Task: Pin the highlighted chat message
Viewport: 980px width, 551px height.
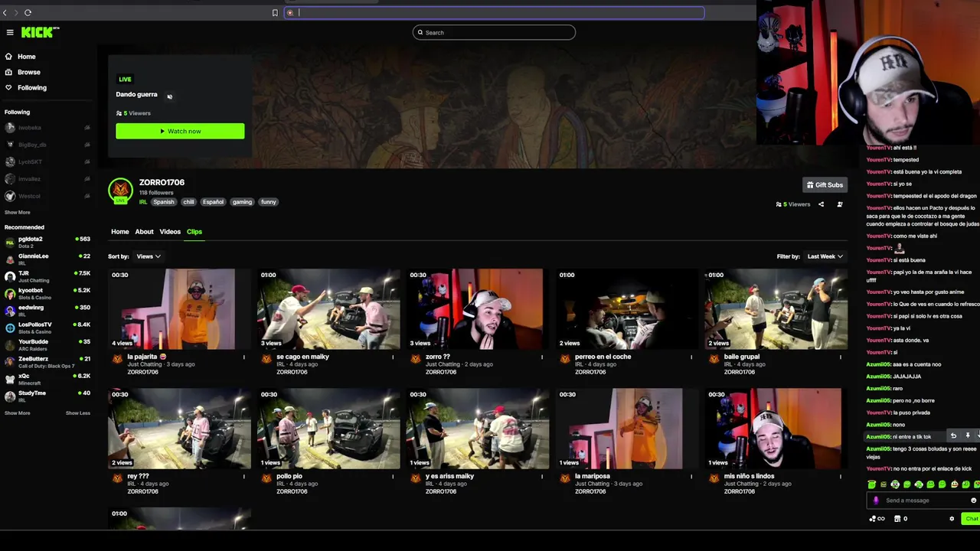Action: pyautogui.click(x=967, y=435)
